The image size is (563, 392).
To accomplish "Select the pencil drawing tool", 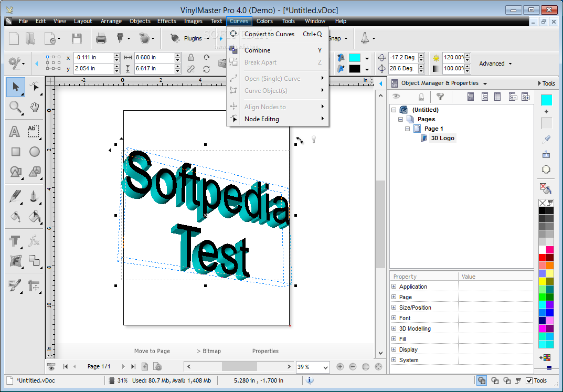I will [x=15, y=196].
